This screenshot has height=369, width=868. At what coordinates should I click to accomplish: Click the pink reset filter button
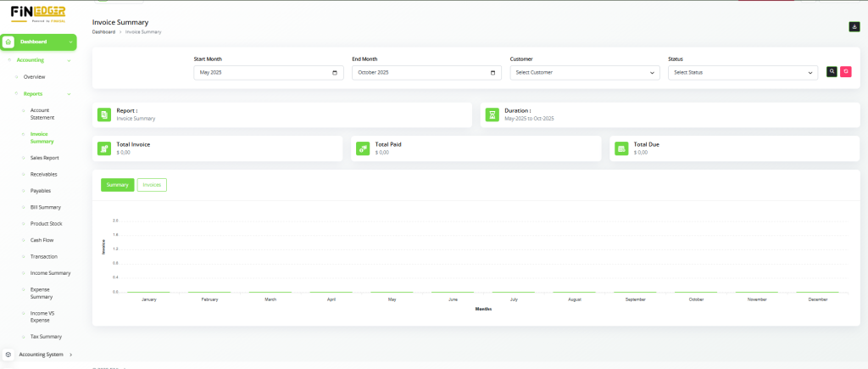pos(845,72)
